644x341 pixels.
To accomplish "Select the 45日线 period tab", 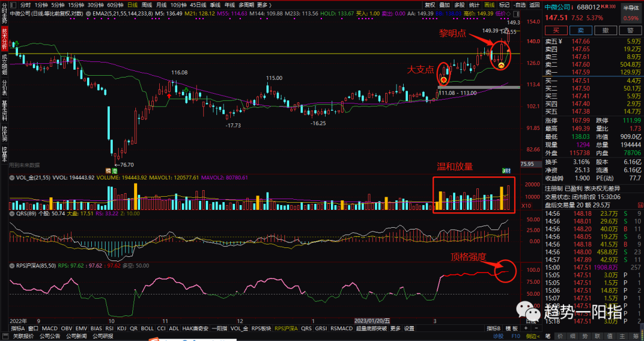I will (199, 5).
